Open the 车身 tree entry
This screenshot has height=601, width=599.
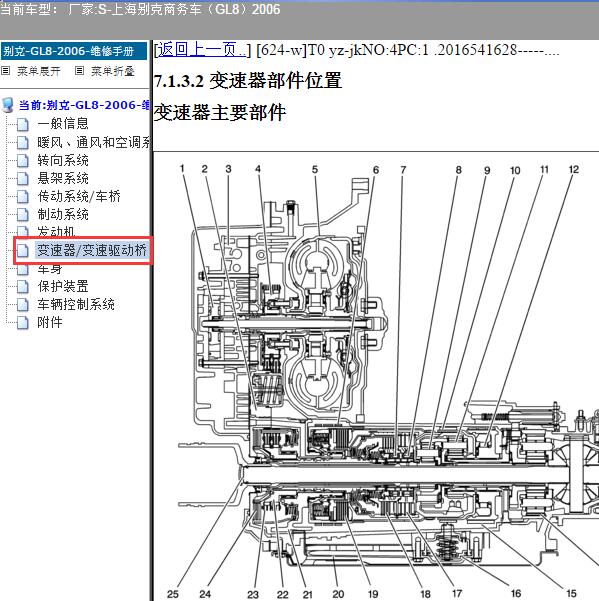(x=50, y=269)
